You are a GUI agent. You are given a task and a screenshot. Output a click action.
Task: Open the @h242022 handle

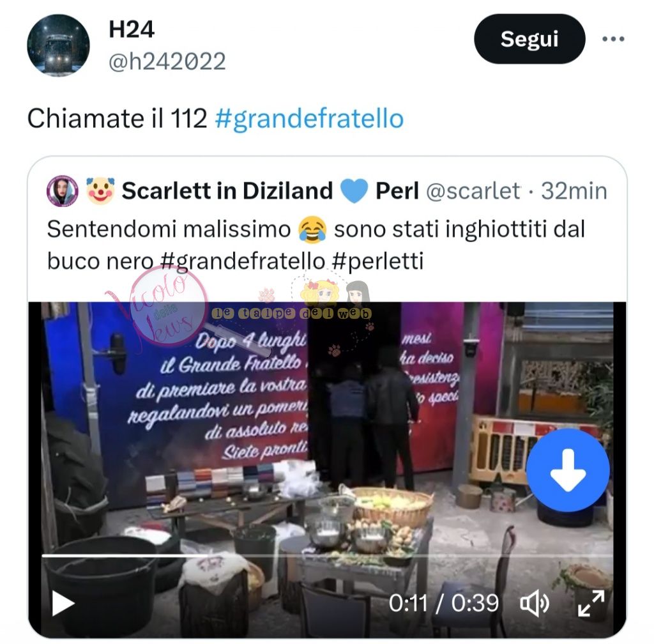click(167, 62)
